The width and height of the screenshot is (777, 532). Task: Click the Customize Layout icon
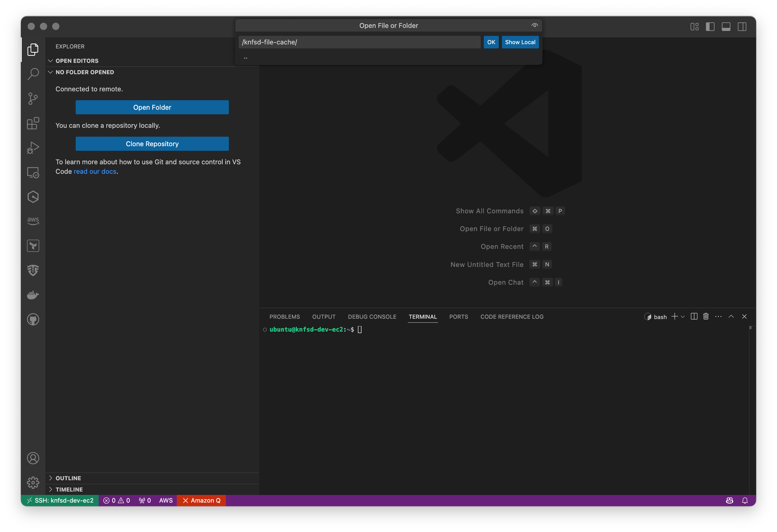coord(694,26)
